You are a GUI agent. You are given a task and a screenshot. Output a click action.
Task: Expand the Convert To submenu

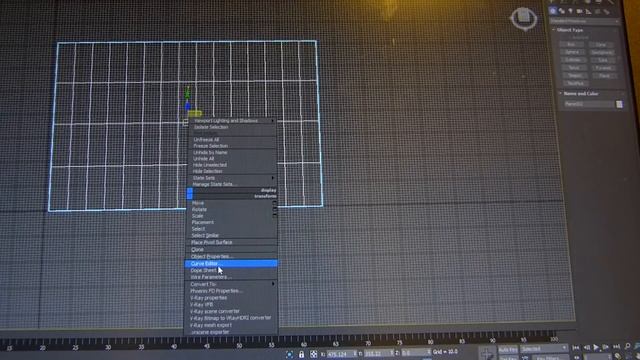click(x=231, y=284)
